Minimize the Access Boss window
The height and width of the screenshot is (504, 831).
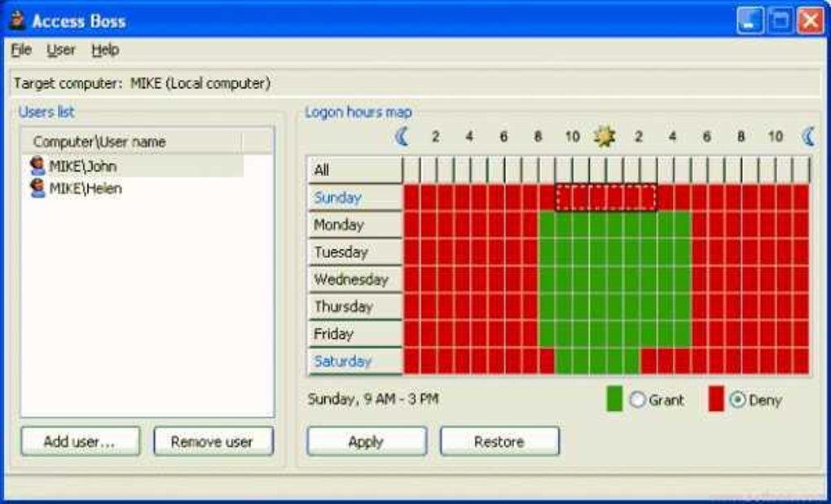[x=750, y=20]
